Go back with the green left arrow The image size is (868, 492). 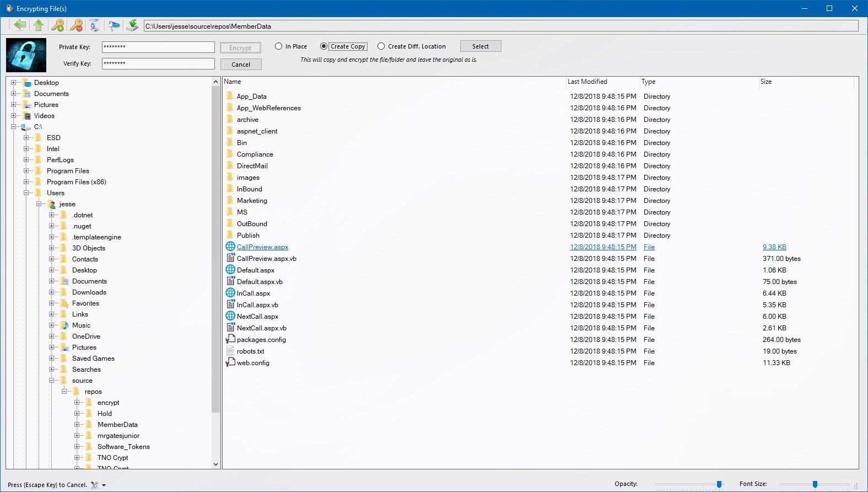coord(20,25)
